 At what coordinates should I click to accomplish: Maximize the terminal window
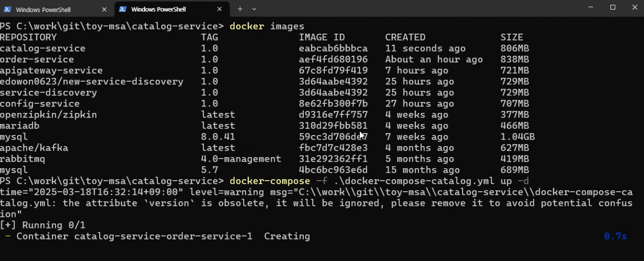click(612, 8)
